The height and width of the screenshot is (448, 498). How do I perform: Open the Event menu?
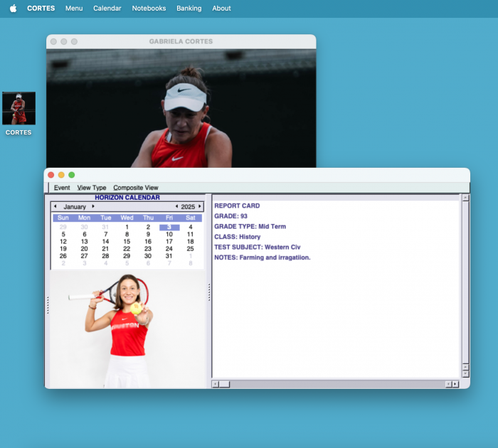[62, 188]
